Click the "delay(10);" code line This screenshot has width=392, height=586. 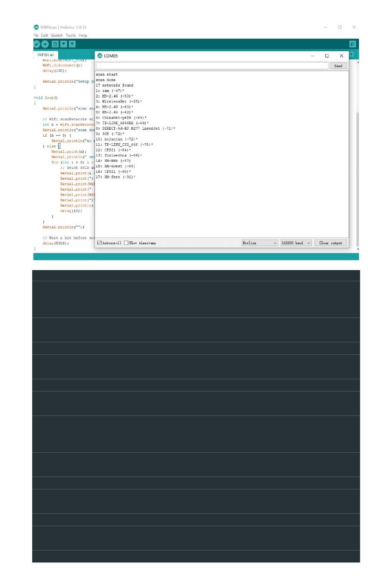pos(71,211)
